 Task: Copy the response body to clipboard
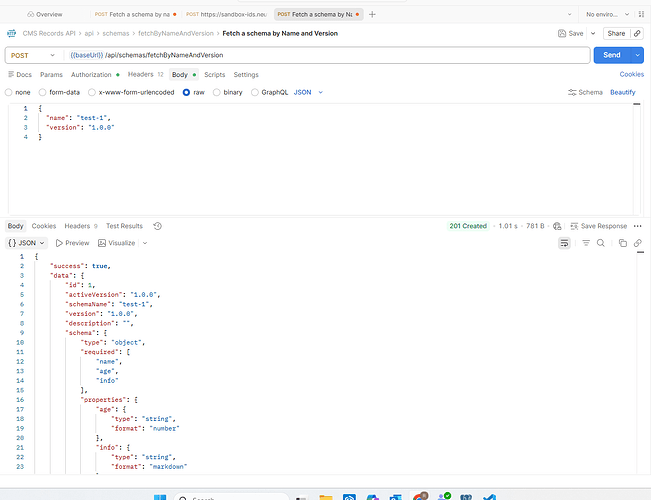622,243
